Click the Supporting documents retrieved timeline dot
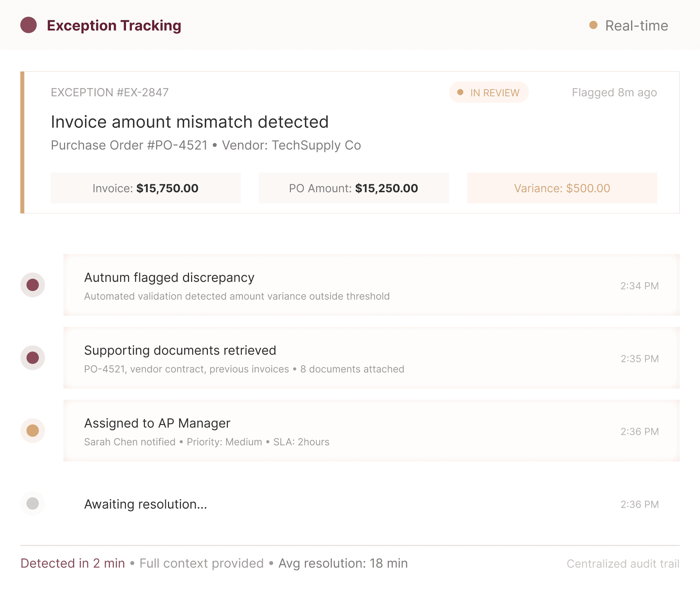The width and height of the screenshot is (700, 591). pos(33,358)
